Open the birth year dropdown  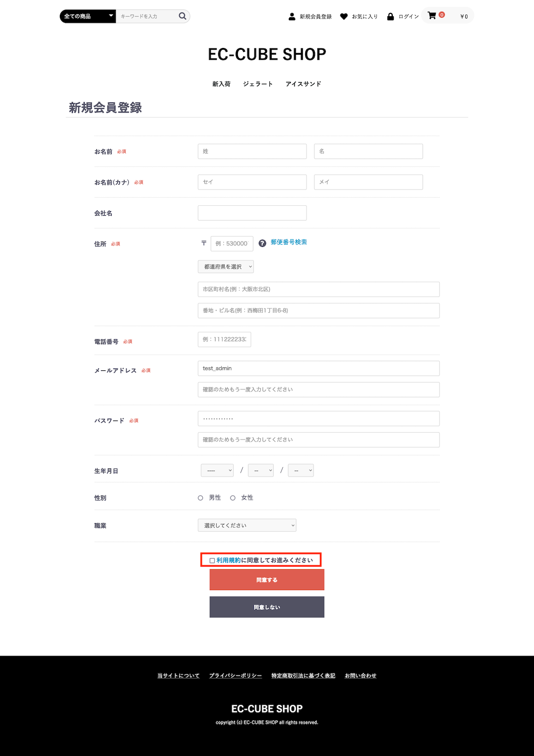pos(217,470)
